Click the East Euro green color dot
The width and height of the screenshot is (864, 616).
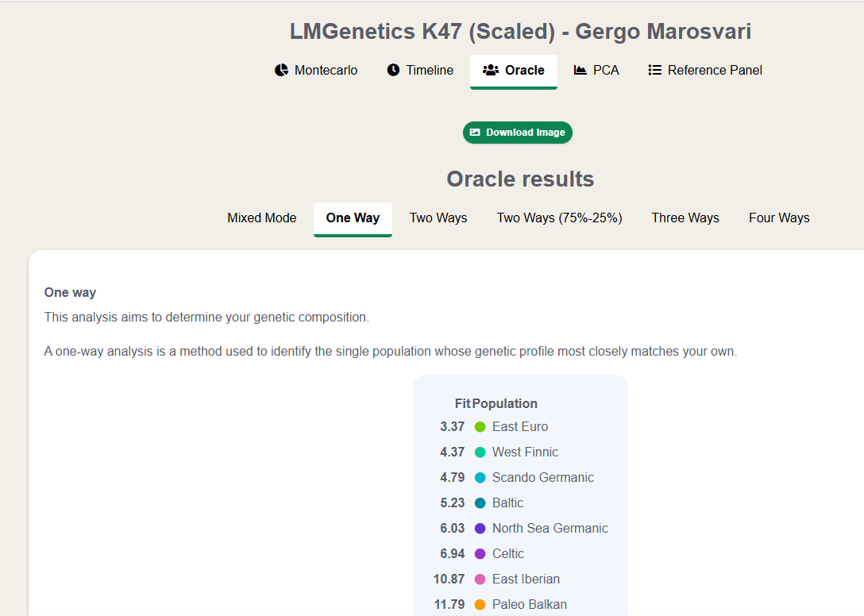[480, 427]
